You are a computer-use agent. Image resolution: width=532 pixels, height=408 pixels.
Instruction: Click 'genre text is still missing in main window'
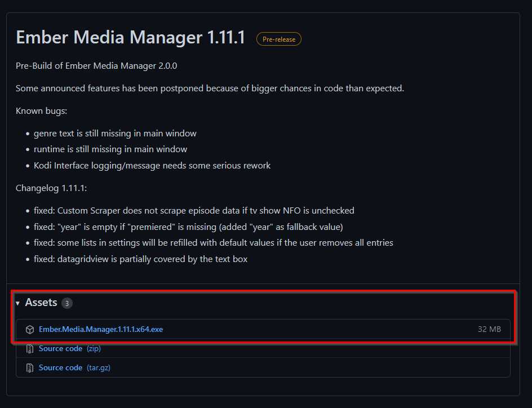(115, 134)
